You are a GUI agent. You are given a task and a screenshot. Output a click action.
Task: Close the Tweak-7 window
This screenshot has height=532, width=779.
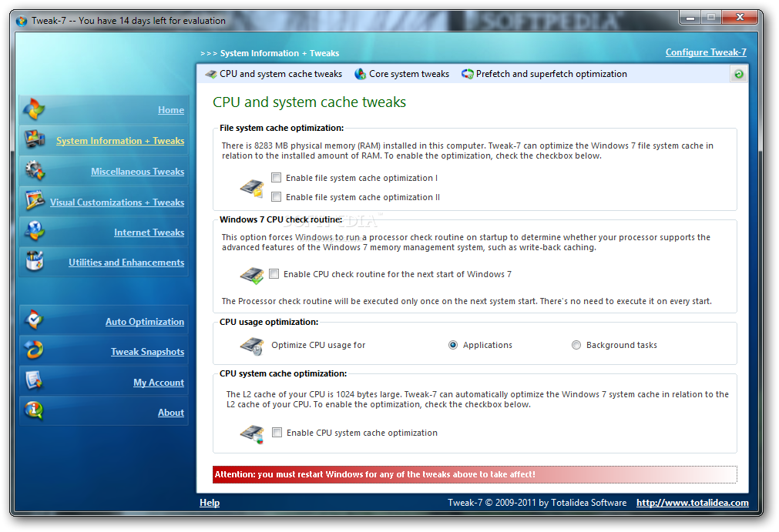[740, 18]
